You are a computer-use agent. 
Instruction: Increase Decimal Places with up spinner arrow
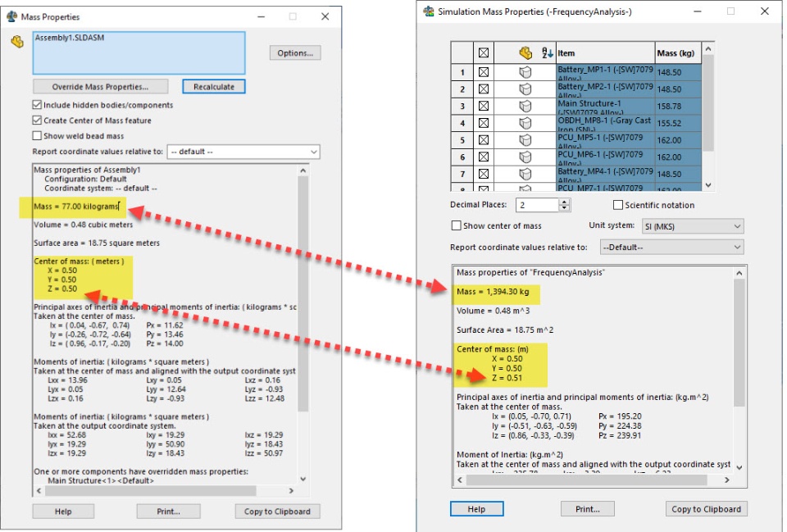coord(564,202)
